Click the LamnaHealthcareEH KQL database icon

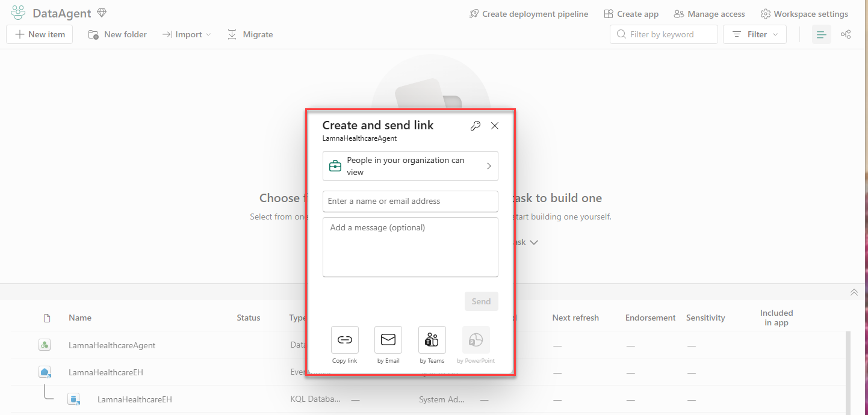point(74,399)
